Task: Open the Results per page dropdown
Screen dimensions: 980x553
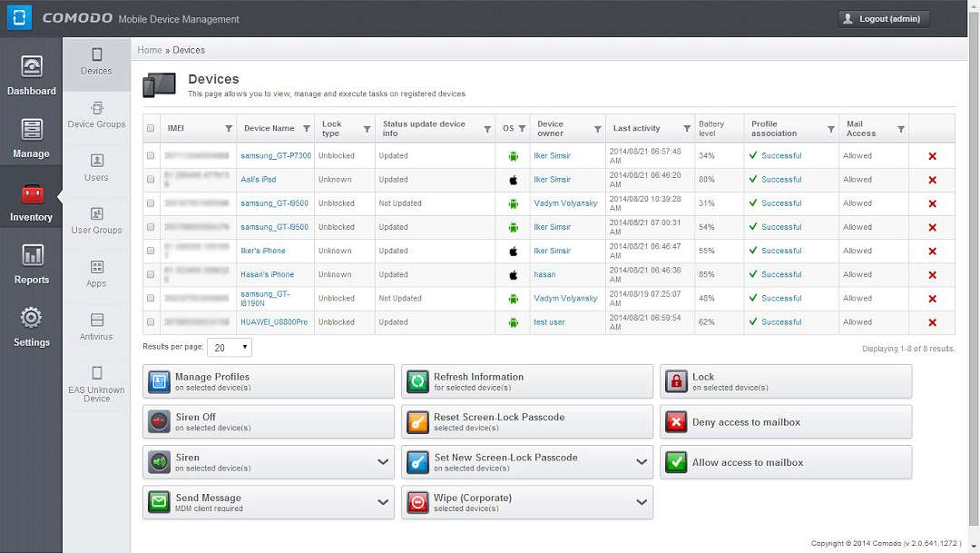Action: tap(230, 347)
